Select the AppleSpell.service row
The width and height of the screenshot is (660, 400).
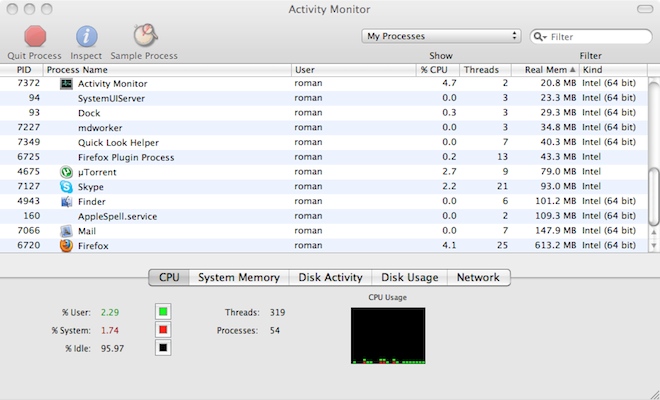pyautogui.click(x=324, y=216)
